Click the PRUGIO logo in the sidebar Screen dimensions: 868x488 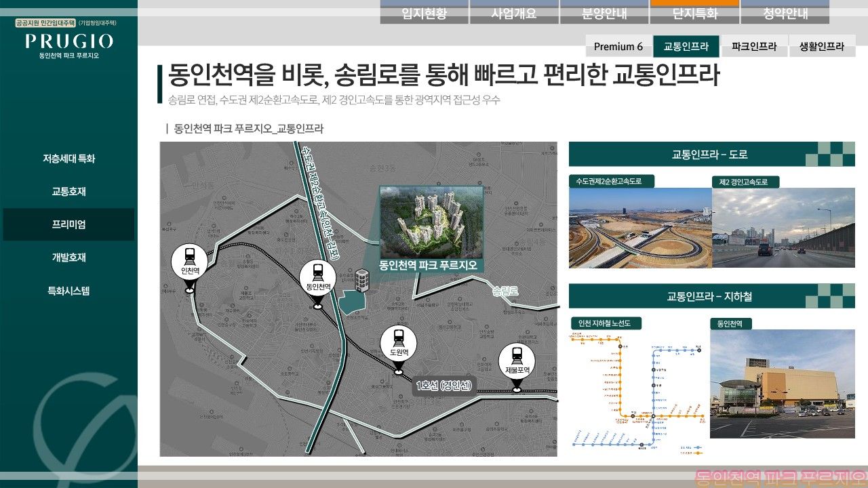(69, 41)
